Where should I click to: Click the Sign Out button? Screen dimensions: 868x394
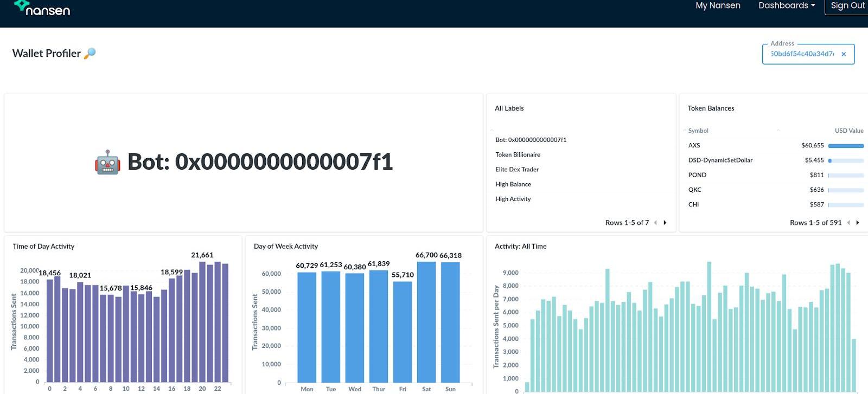pyautogui.click(x=847, y=6)
